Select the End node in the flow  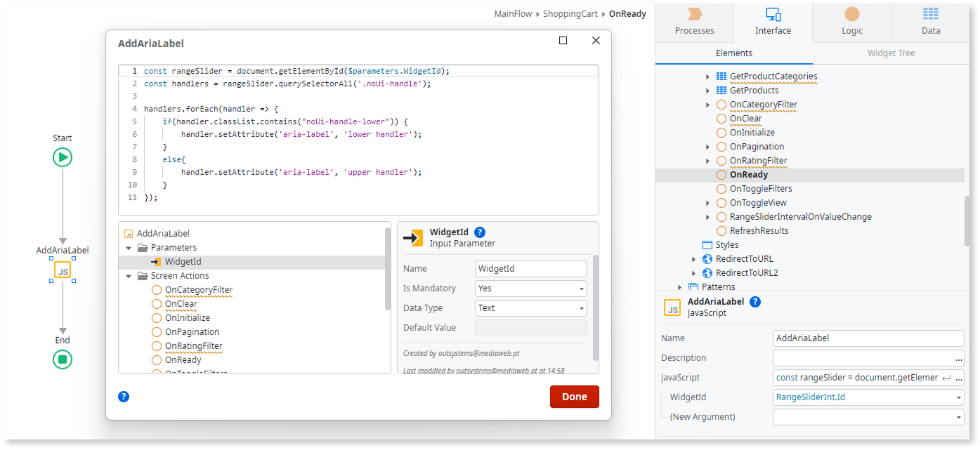63,359
